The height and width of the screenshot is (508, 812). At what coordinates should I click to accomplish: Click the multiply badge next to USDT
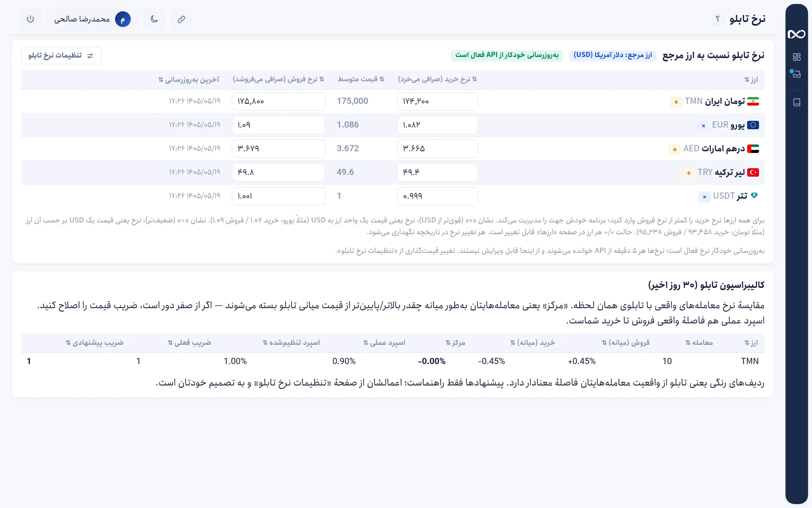coord(704,196)
